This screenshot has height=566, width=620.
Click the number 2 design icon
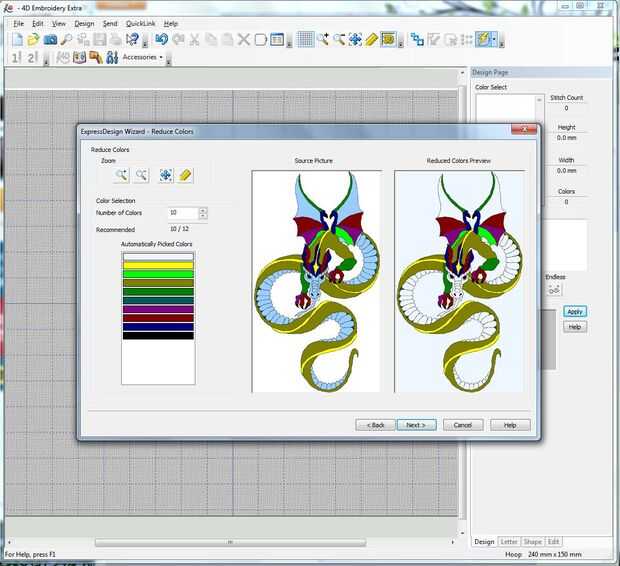(32, 57)
